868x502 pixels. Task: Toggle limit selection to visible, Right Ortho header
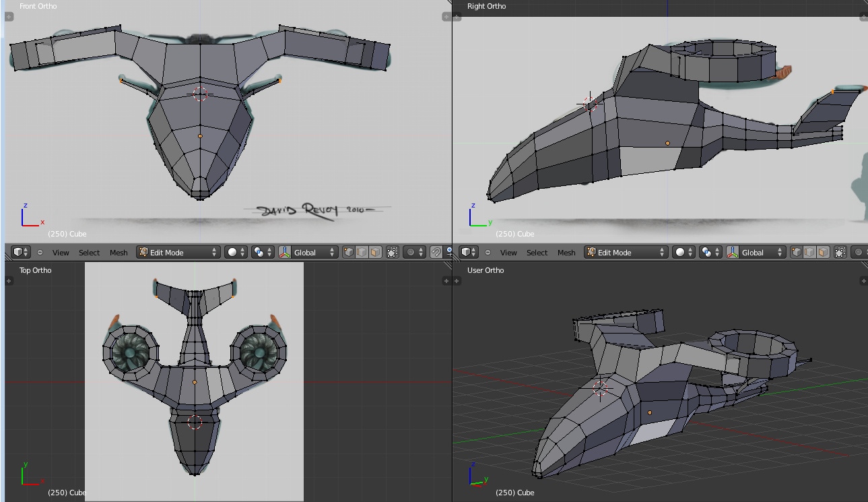(840, 252)
